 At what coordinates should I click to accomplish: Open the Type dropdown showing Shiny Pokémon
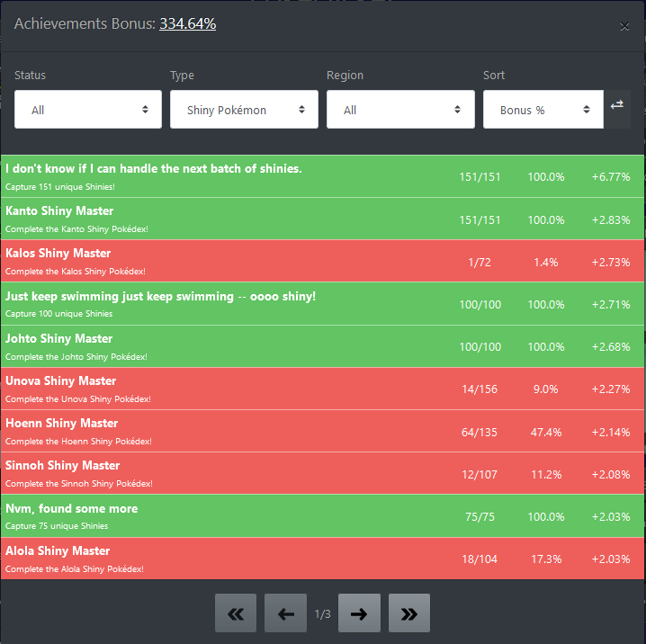[244, 110]
